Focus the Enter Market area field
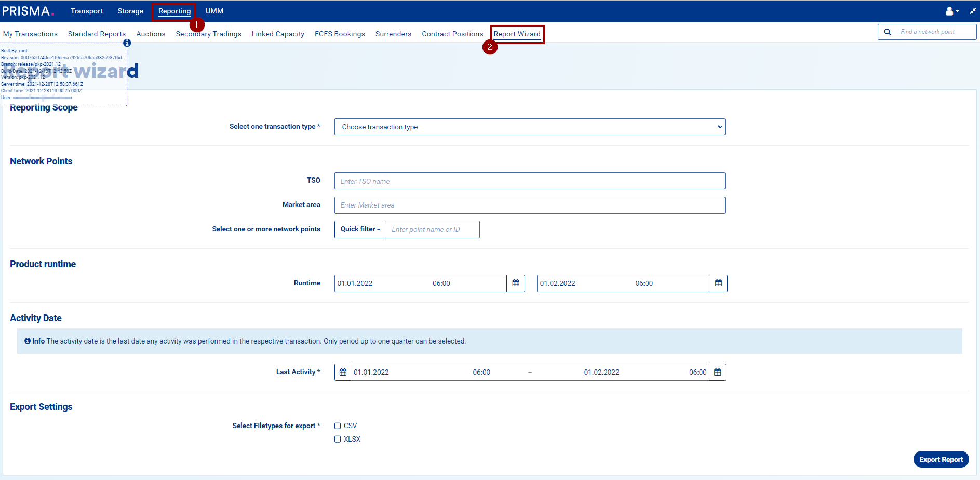This screenshot has width=980, height=480. 530,205
